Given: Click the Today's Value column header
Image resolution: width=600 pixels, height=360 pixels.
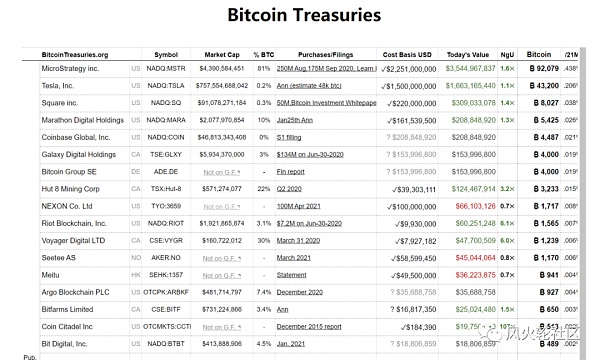Looking at the screenshot, I should pyautogui.click(x=468, y=55).
